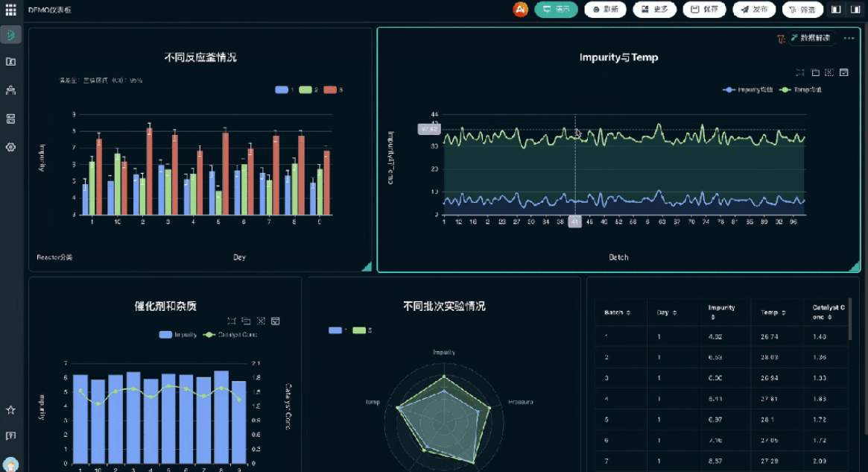Click the third toolbox icon in the 催化剂和杂质 chart
The width and height of the screenshot is (868, 472).
[261, 321]
